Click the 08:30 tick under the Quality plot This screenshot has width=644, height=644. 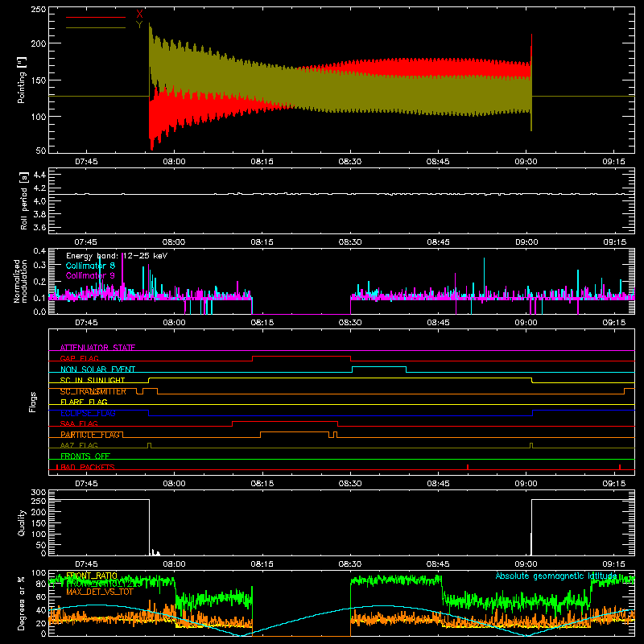350,564
